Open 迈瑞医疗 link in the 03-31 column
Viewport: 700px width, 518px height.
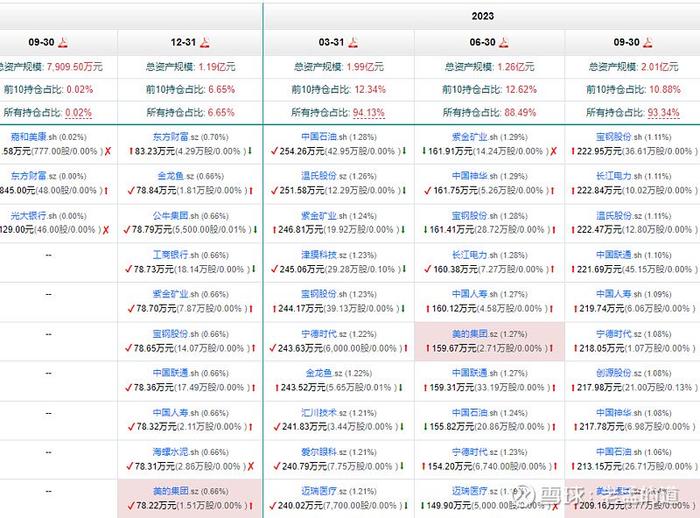[319, 491]
